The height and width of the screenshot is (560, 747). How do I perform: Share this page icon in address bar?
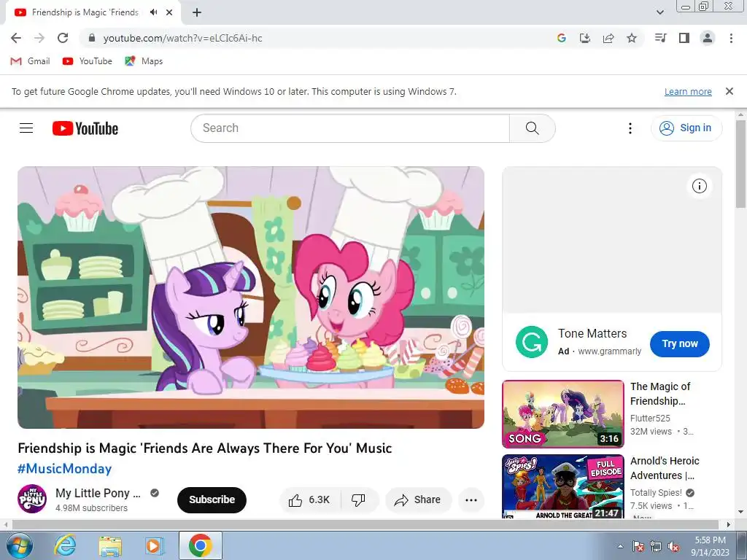pos(608,38)
